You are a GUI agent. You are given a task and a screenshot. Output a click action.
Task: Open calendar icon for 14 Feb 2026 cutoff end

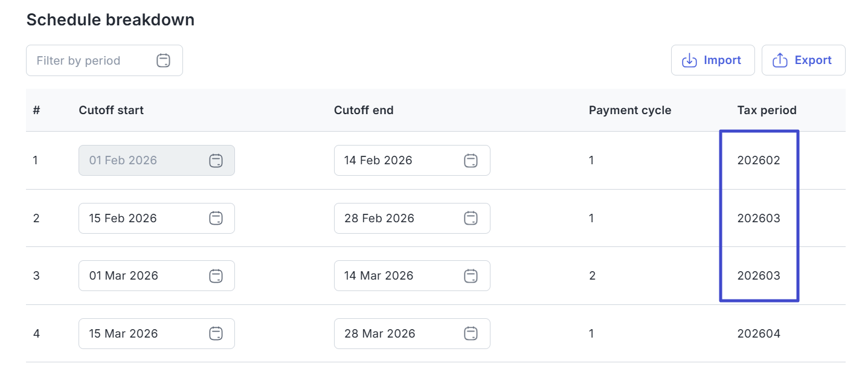(471, 161)
